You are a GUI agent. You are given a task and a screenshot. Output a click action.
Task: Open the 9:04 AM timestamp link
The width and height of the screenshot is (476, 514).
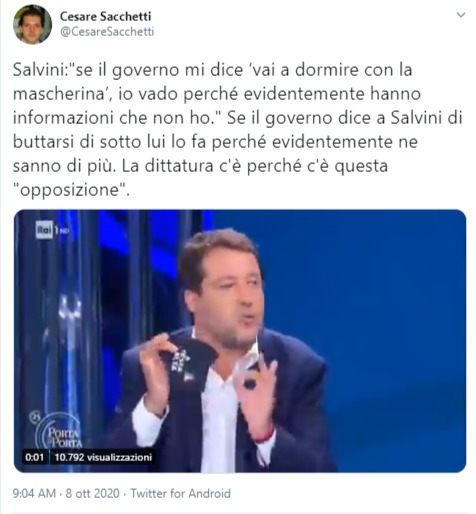tap(34, 493)
